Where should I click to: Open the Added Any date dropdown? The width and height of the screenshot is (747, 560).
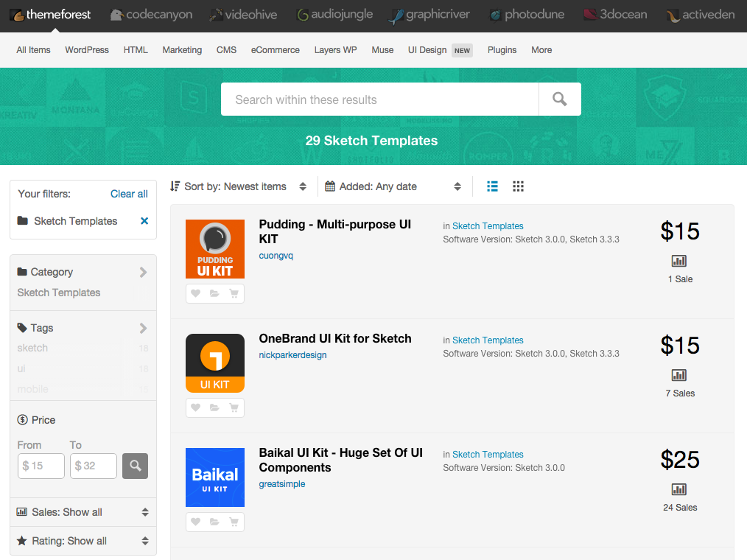pos(393,186)
